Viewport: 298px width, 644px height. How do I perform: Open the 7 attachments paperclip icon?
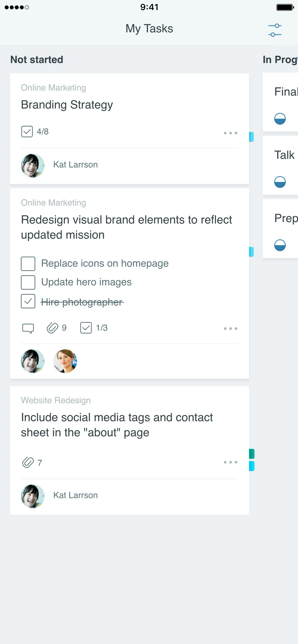28,462
